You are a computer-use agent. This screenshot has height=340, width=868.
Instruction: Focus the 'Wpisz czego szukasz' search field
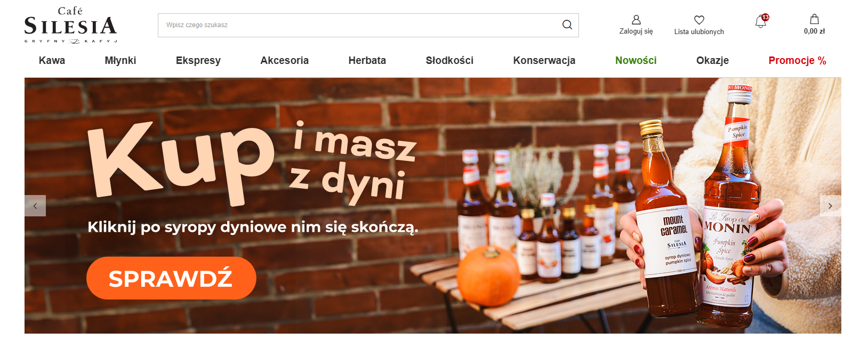click(357, 25)
